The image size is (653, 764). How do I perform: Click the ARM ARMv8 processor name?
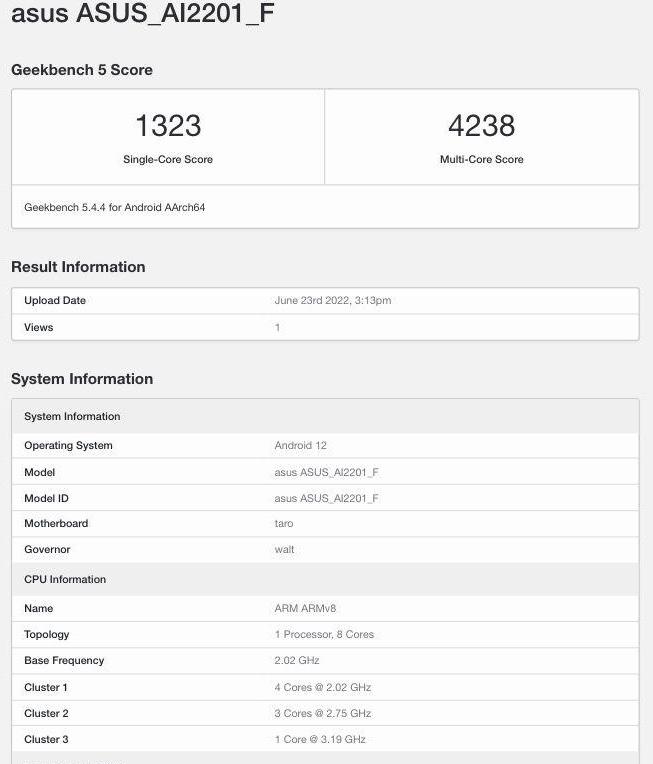tap(304, 609)
